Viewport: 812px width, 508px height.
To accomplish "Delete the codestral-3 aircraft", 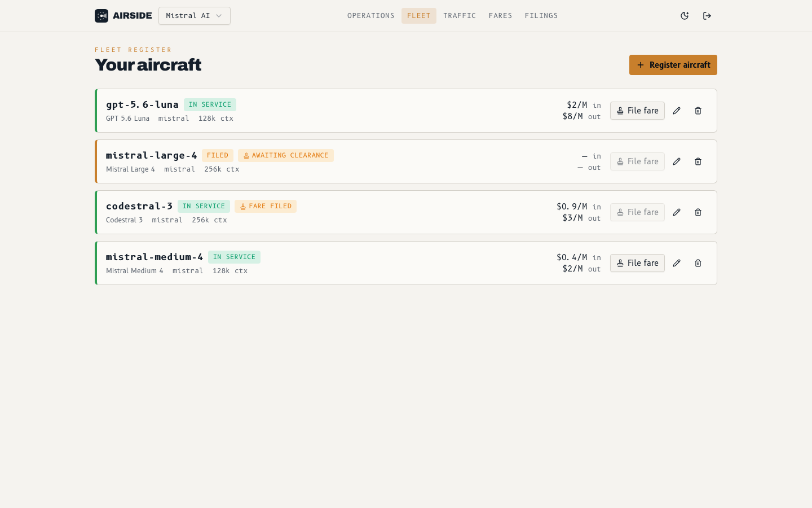I will pyautogui.click(x=698, y=212).
